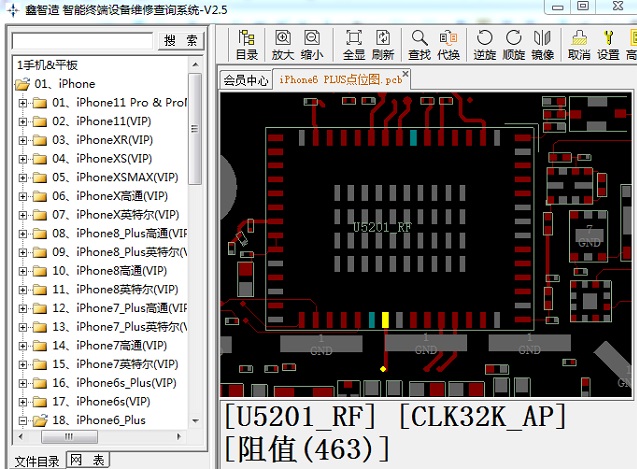Open the 设置 settings tool
Screen dimensions: 637x469
coord(608,45)
